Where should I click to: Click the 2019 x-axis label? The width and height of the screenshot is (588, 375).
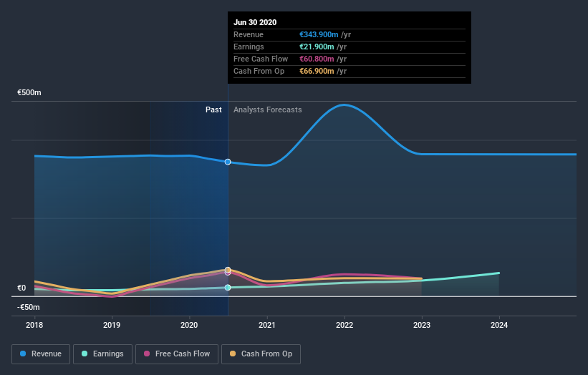pyautogui.click(x=112, y=325)
